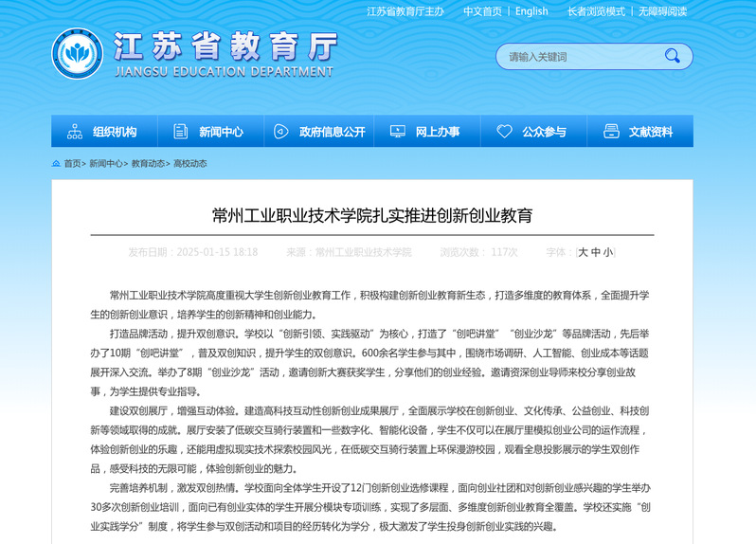Click the 组织机构 organization chart icon

click(75, 132)
